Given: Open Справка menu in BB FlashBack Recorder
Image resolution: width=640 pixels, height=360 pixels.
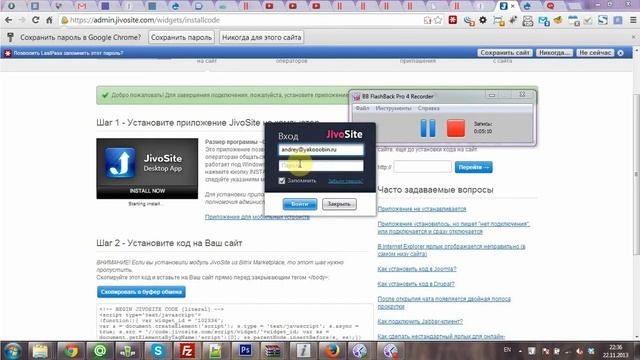Looking at the screenshot, I should (x=429, y=108).
